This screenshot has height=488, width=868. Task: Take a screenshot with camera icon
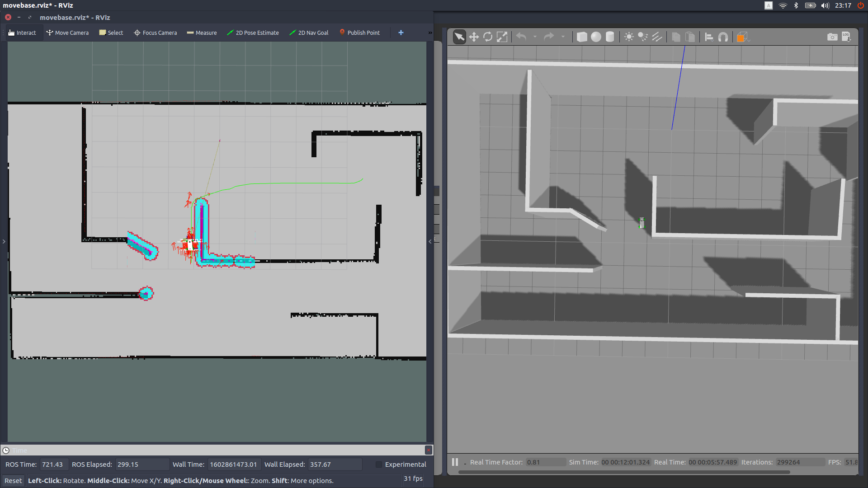[832, 37]
